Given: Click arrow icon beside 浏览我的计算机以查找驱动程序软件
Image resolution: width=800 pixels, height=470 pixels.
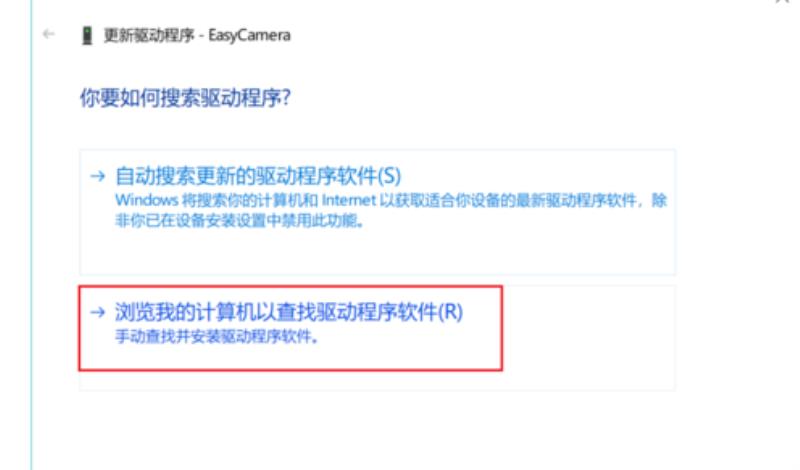Looking at the screenshot, I should [x=98, y=312].
